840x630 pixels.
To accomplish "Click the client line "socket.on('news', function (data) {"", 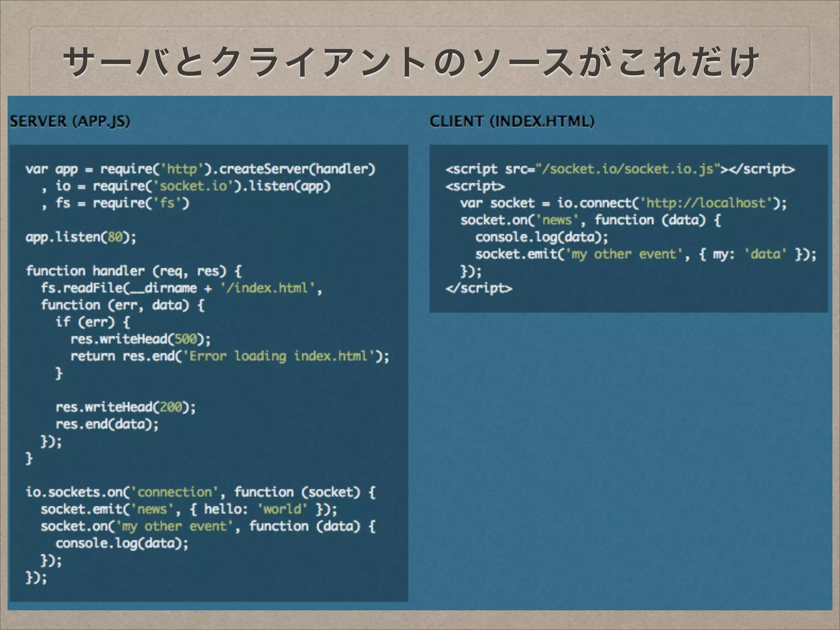I will tap(591, 220).
